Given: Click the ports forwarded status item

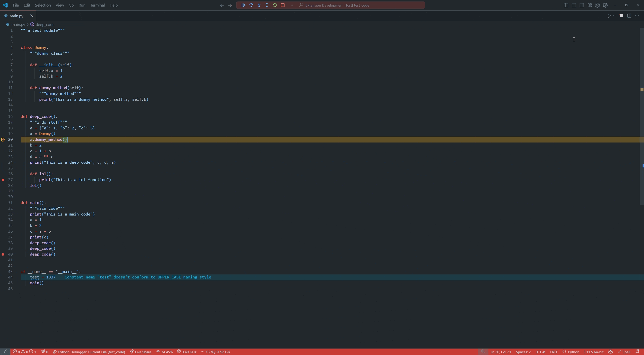Looking at the screenshot, I should click(x=45, y=352).
